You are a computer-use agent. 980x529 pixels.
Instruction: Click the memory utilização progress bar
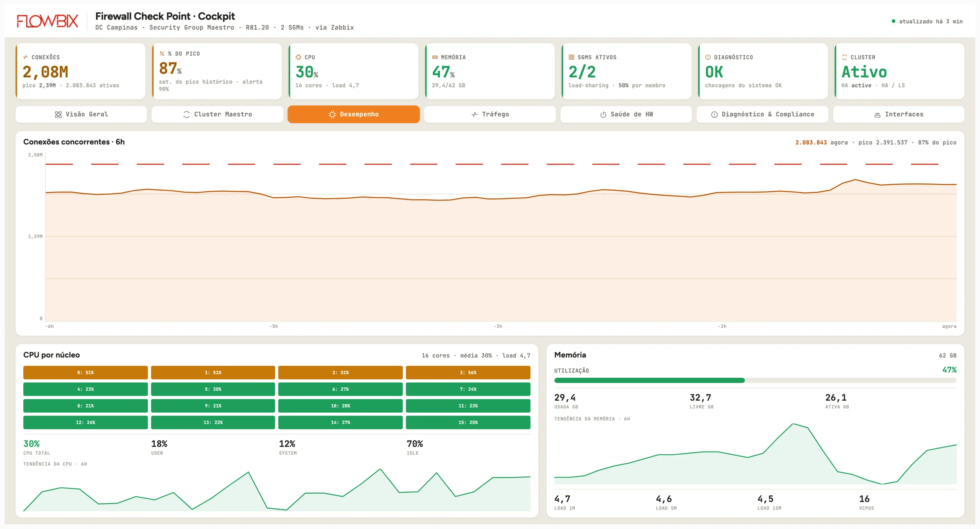pyautogui.click(x=755, y=380)
